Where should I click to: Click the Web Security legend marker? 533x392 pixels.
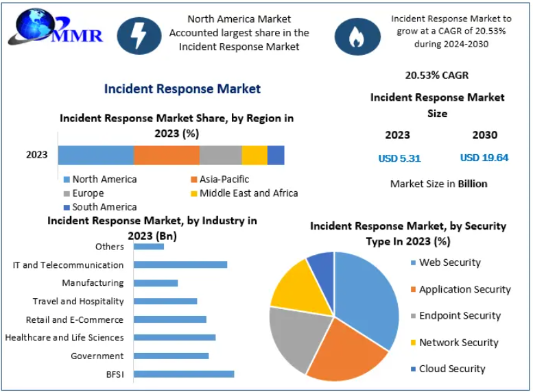412,263
